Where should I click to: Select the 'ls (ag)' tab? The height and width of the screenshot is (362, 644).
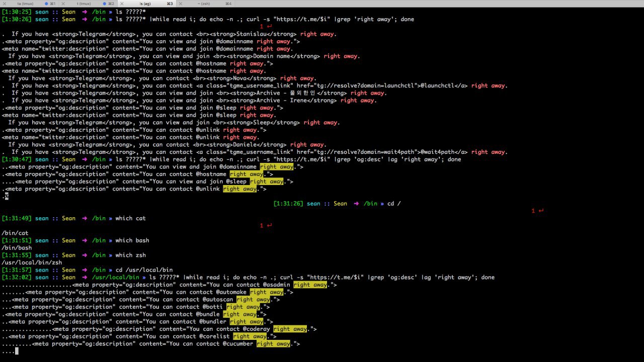[145, 4]
